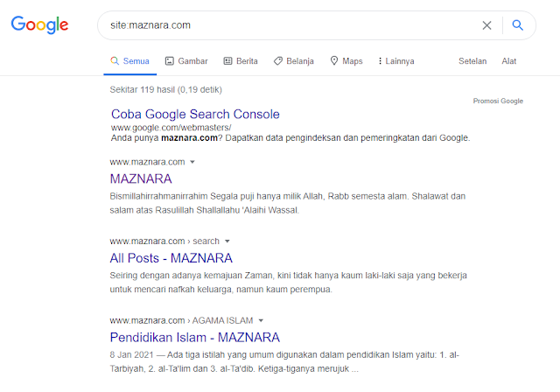Expand dropdown arrow next to maznara.com › search
This screenshot has width=560, height=392.
pyautogui.click(x=227, y=241)
